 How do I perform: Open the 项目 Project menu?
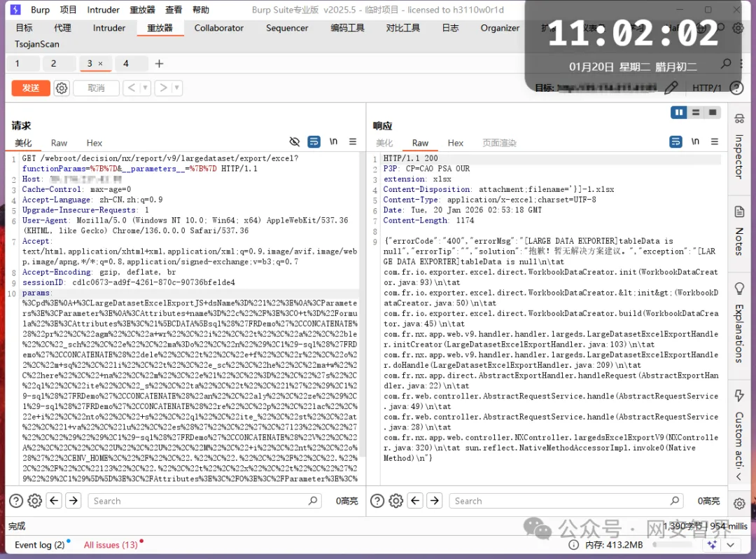coord(68,10)
